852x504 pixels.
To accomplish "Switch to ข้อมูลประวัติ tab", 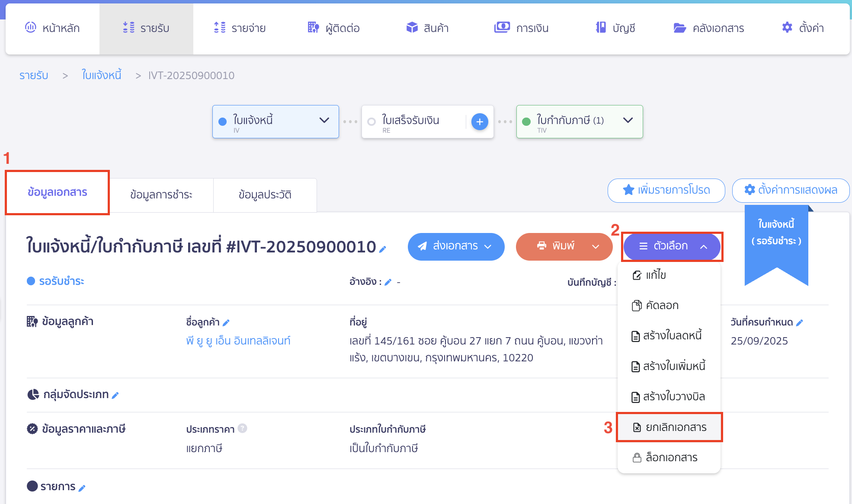I will [265, 195].
